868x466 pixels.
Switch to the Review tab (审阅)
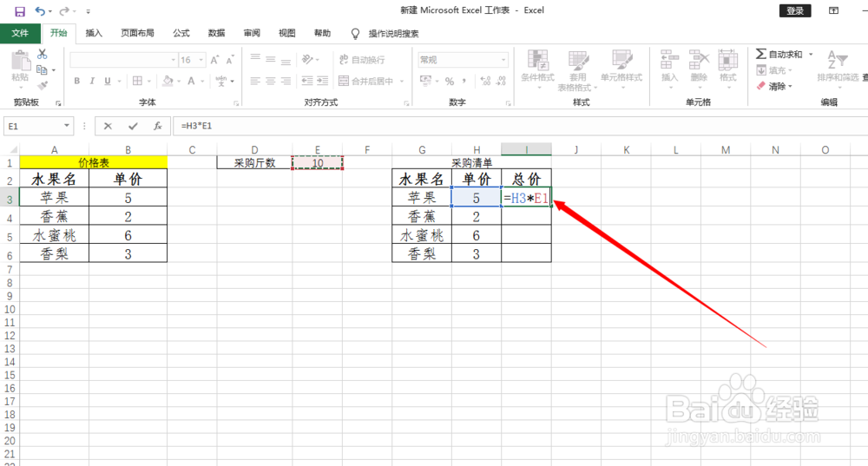[252, 33]
